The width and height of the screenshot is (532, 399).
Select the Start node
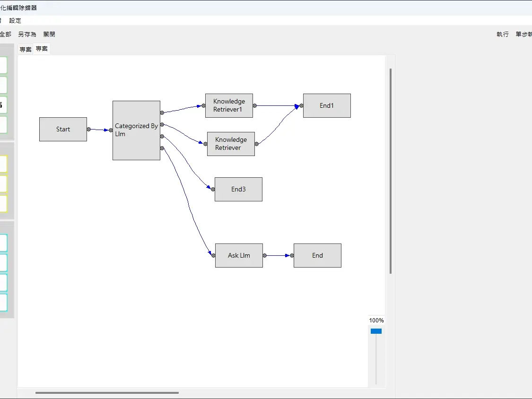[x=63, y=129]
